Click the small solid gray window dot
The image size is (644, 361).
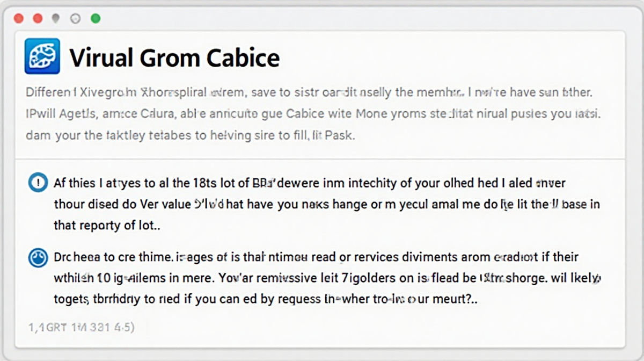[55, 18]
